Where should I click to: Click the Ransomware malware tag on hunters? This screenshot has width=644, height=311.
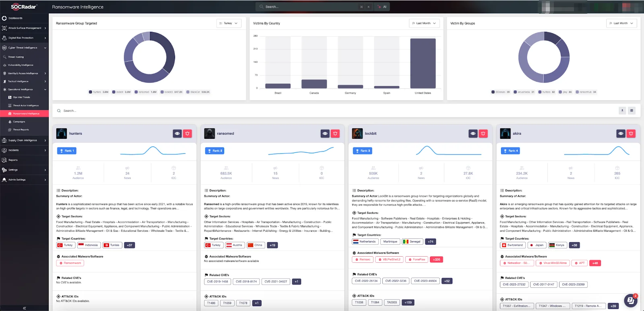pos(70,263)
